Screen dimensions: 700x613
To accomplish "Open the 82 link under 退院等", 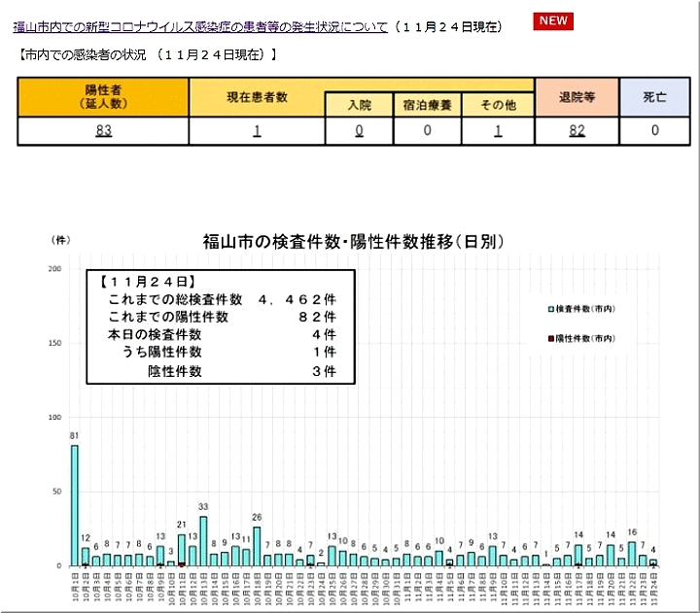I will pyautogui.click(x=577, y=131).
